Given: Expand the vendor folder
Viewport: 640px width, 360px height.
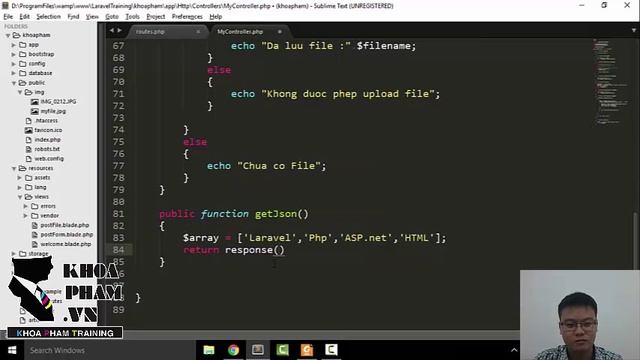Looking at the screenshot, I should 26,216.
